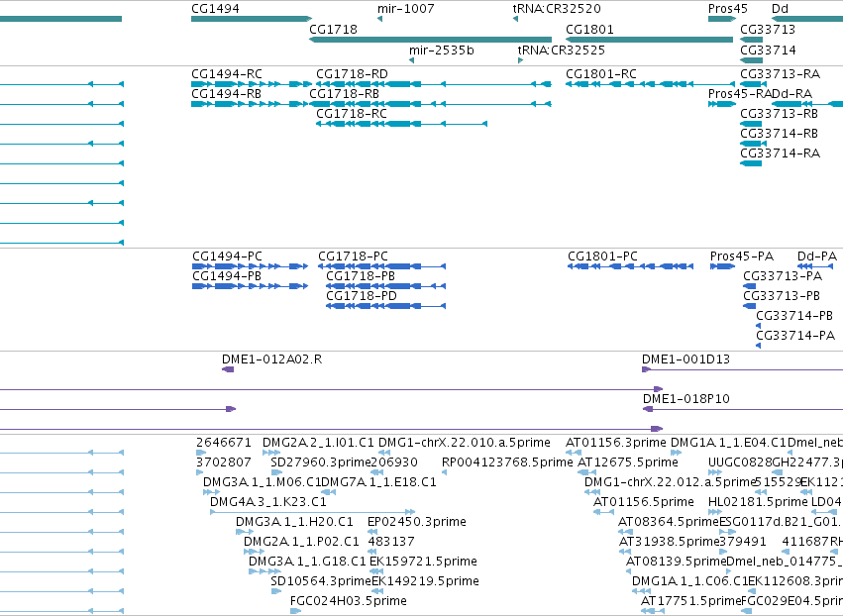The width and height of the screenshot is (843, 616).
Task: Select protein CG1718-PB
Action: click(x=386, y=286)
